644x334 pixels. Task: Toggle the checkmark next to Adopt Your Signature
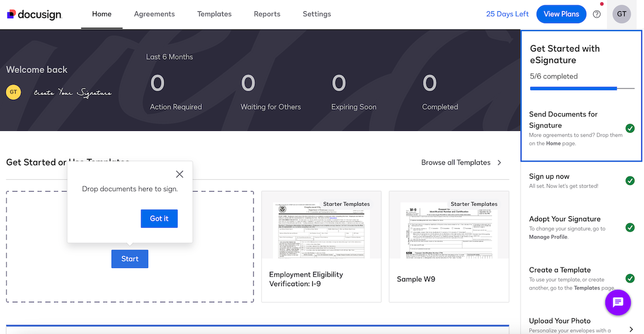click(630, 227)
